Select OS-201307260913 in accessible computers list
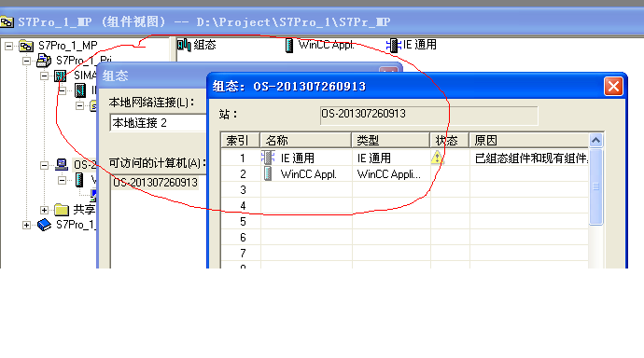644x358 pixels. point(155,183)
